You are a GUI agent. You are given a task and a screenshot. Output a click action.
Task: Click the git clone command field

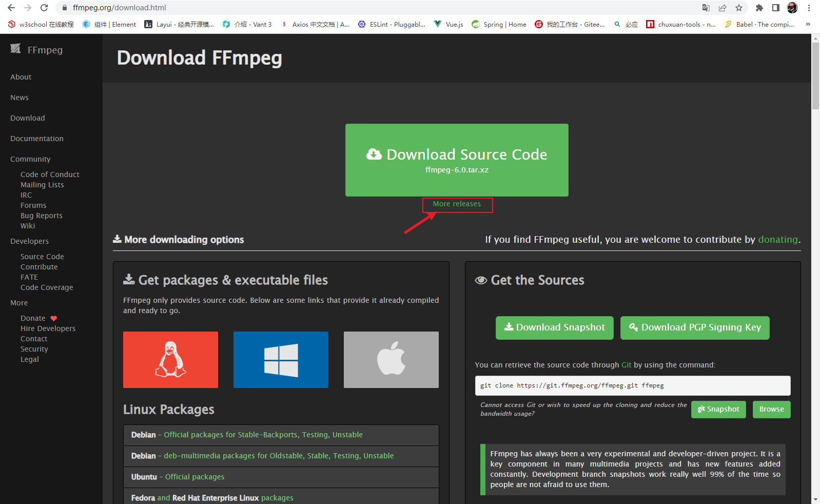(x=633, y=385)
